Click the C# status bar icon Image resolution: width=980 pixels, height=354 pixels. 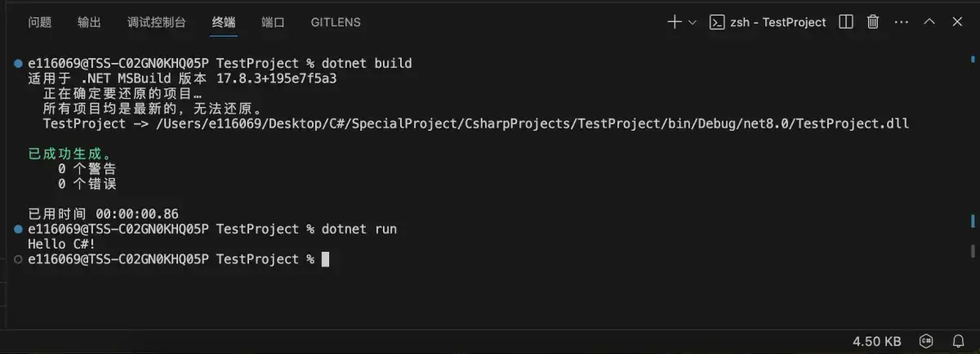926,340
